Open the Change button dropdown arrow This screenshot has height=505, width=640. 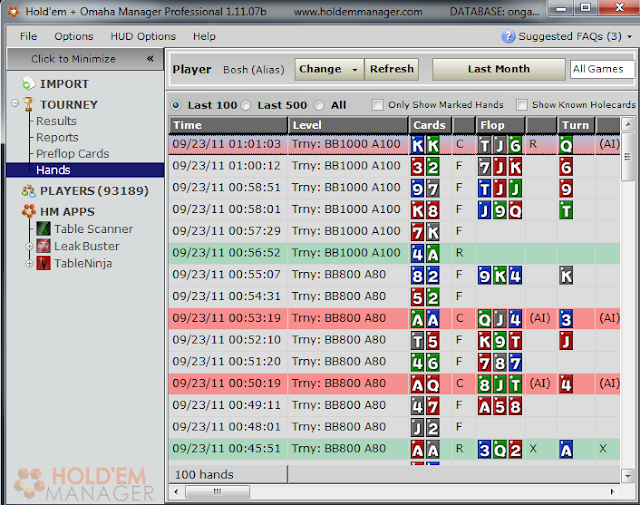click(355, 69)
